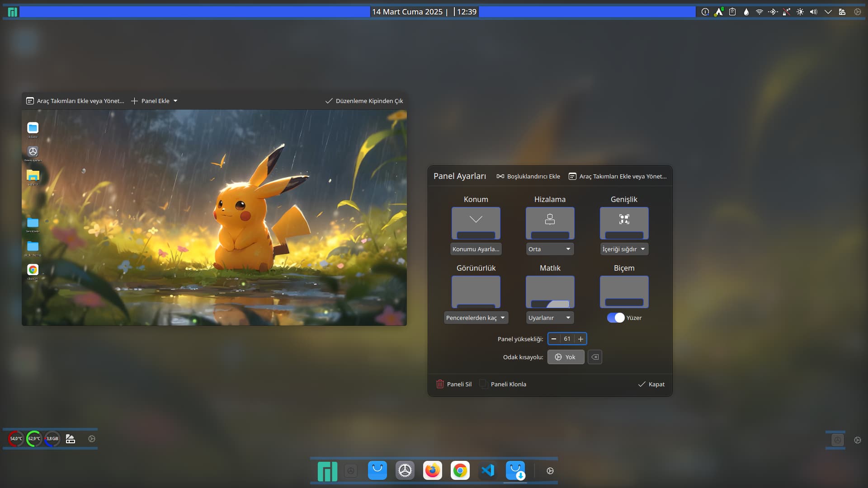868x488 pixels.
Task: Click the widget in the bottom-right panel
Action: (x=837, y=440)
